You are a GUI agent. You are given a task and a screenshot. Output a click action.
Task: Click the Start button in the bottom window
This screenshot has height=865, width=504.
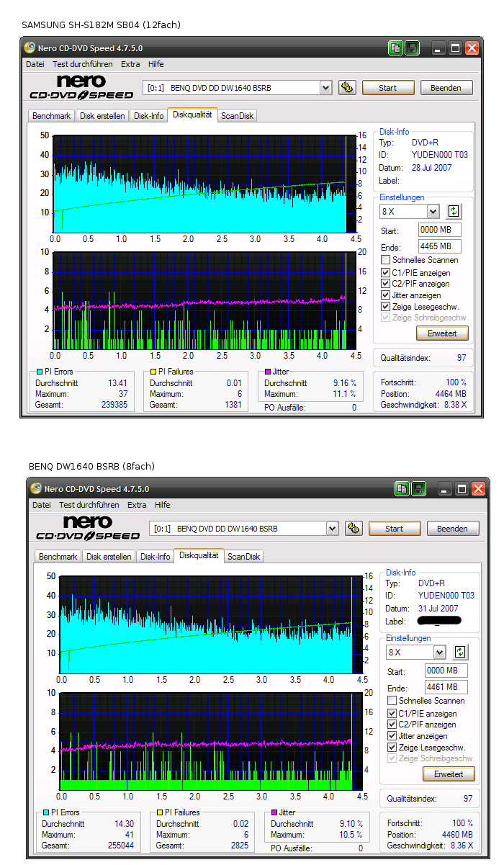pyautogui.click(x=395, y=529)
